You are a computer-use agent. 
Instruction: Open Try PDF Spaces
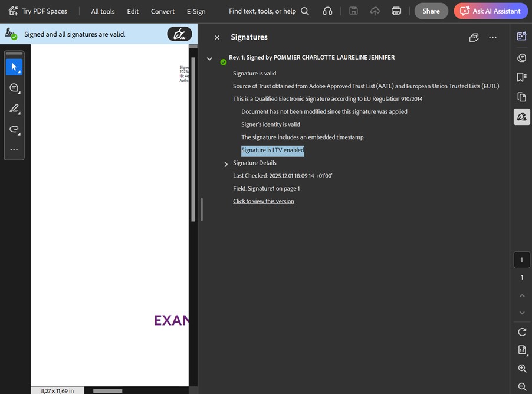click(x=38, y=11)
